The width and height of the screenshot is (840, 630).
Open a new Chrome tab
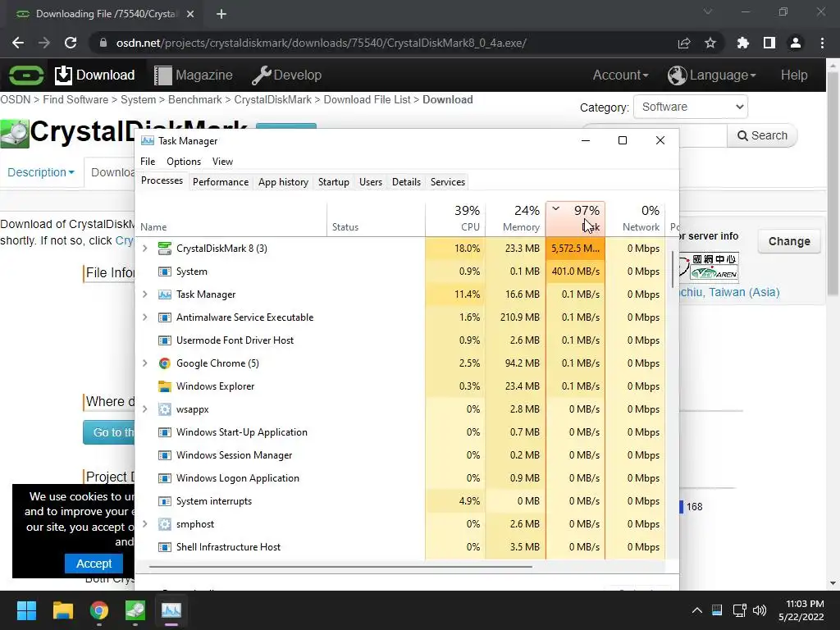click(x=221, y=14)
